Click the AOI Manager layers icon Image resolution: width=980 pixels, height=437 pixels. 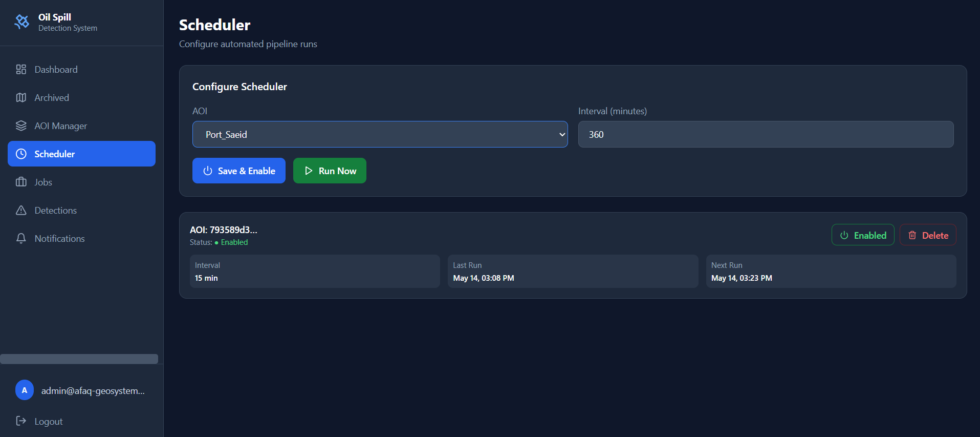click(21, 126)
